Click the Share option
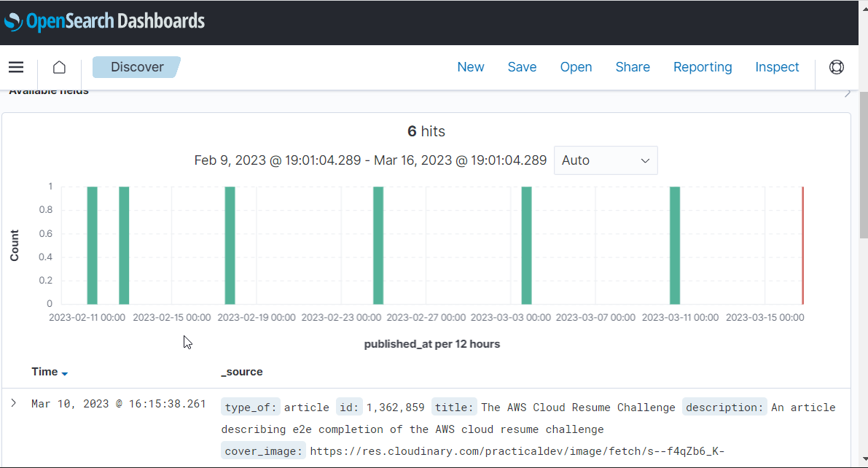 [x=632, y=66]
